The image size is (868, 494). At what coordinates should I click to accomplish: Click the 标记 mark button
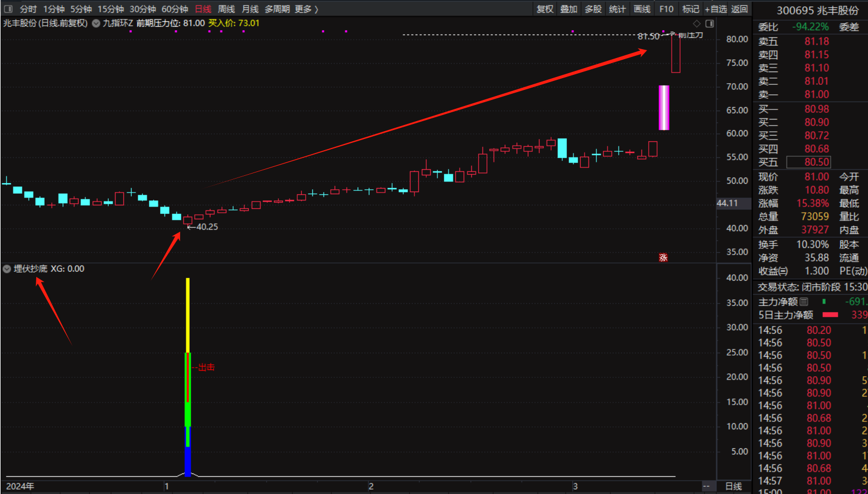coord(691,9)
